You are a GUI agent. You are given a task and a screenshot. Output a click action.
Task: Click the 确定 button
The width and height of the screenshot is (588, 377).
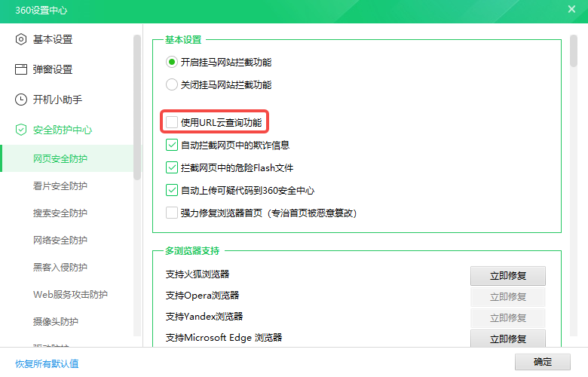click(x=543, y=362)
